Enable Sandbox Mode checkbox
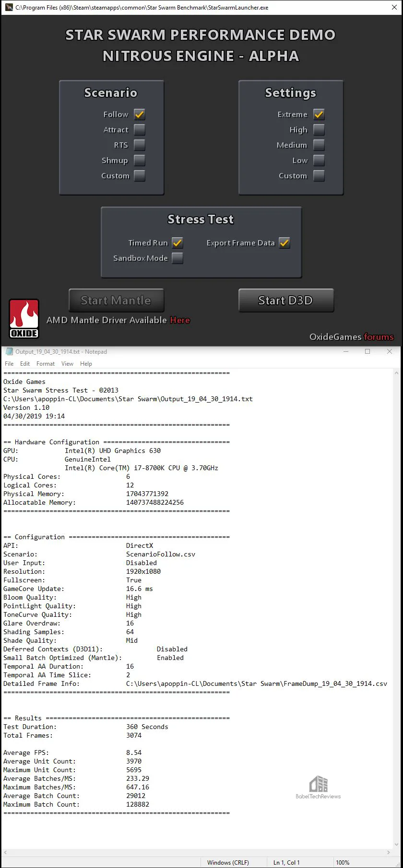 pyautogui.click(x=178, y=258)
